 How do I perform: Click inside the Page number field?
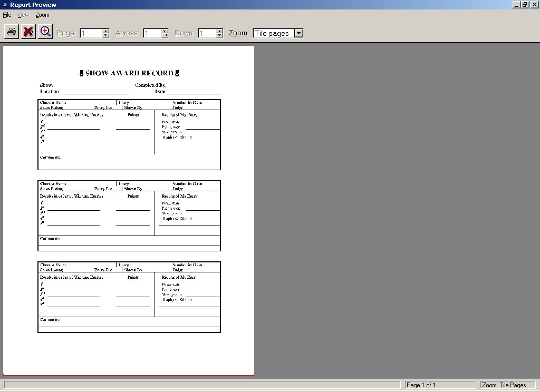click(x=91, y=33)
